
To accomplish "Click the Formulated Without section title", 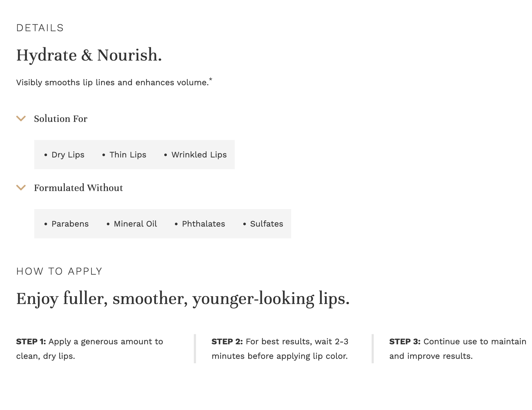I will pyautogui.click(x=78, y=188).
